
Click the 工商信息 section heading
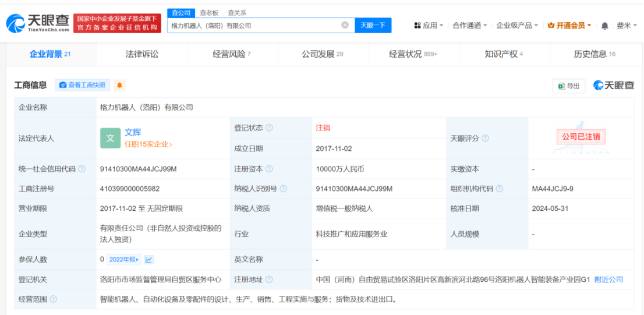[x=30, y=85]
